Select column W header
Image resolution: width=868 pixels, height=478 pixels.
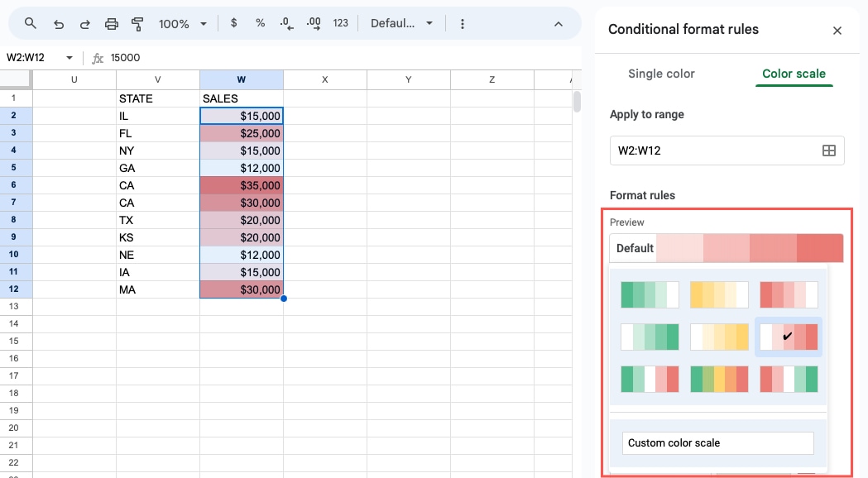coord(242,79)
